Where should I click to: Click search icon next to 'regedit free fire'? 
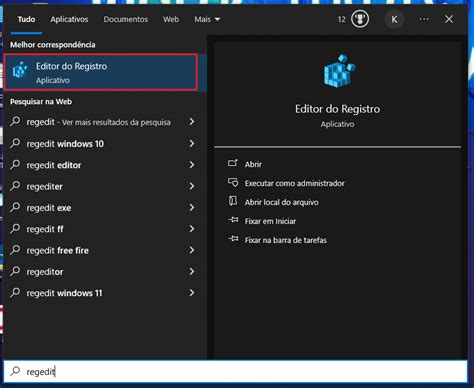coord(15,250)
